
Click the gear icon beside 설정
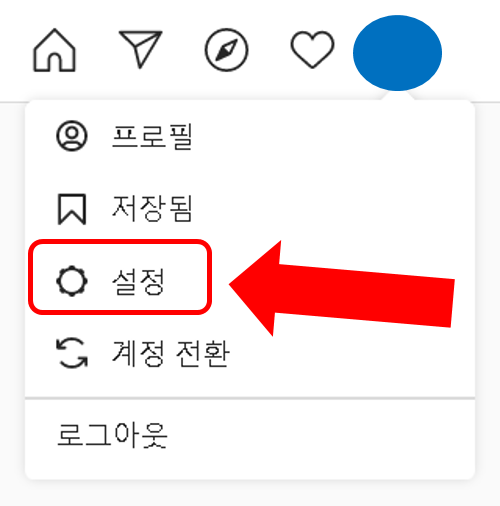72,281
